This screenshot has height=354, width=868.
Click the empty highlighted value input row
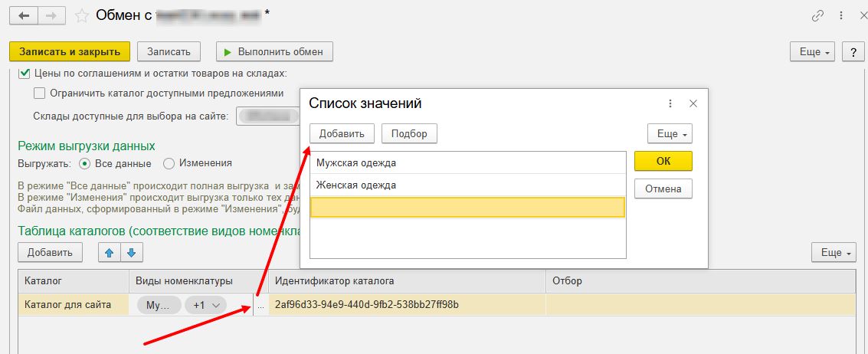click(467, 208)
